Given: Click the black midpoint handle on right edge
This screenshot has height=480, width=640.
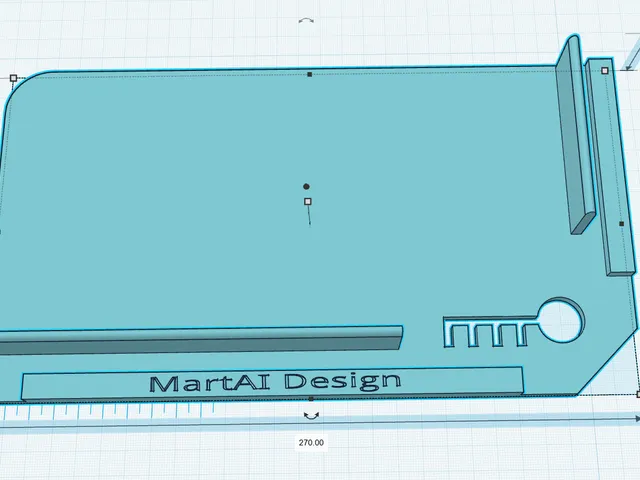Looking at the screenshot, I should (x=622, y=224).
